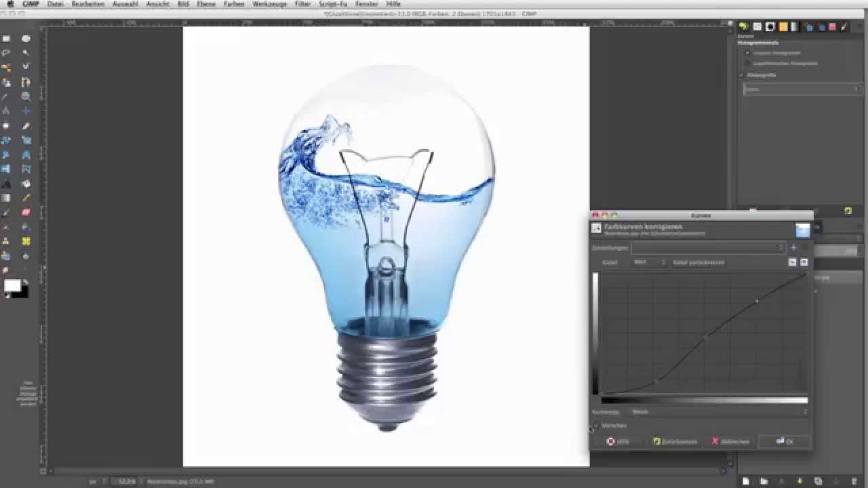This screenshot has width=868, height=488.
Task: Open the Werkzeuge menu
Action: point(269,4)
